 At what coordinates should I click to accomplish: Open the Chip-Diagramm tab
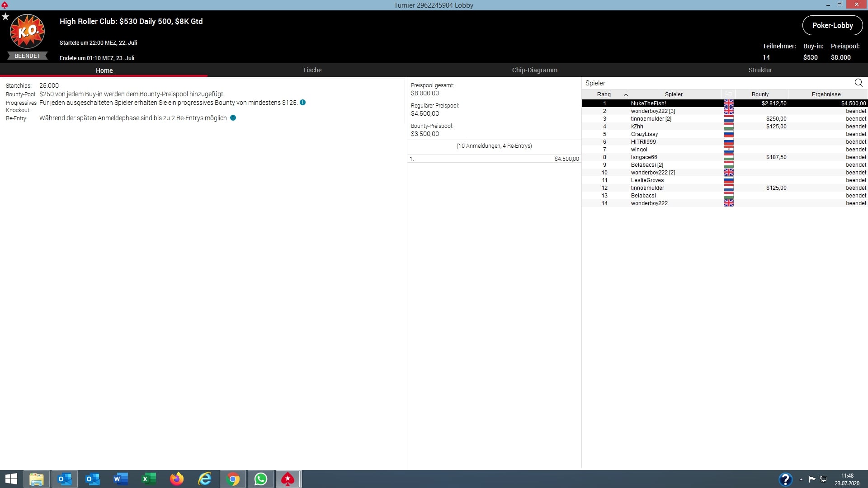[x=534, y=70]
